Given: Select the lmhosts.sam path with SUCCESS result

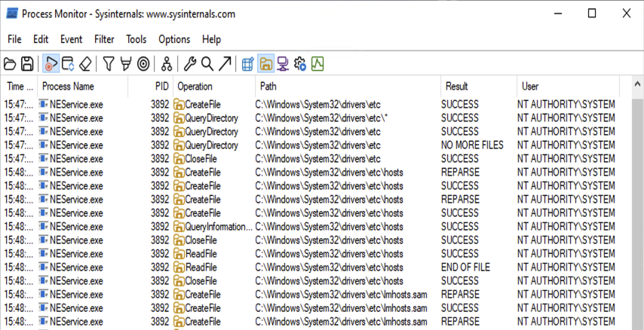Looking at the screenshot, I should pos(341,308).
